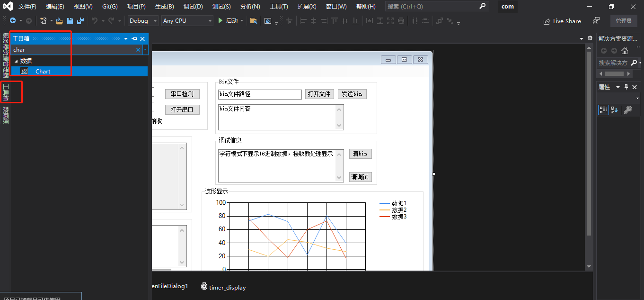Click the Solution Explorer Home icon
The image size is (644, 300).
point(625,51)
